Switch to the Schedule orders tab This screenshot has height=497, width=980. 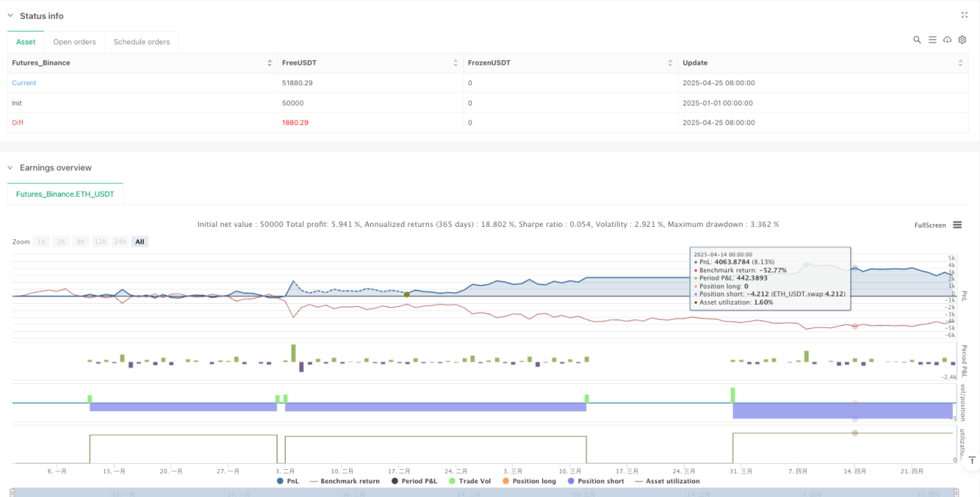tap(142, 41)
